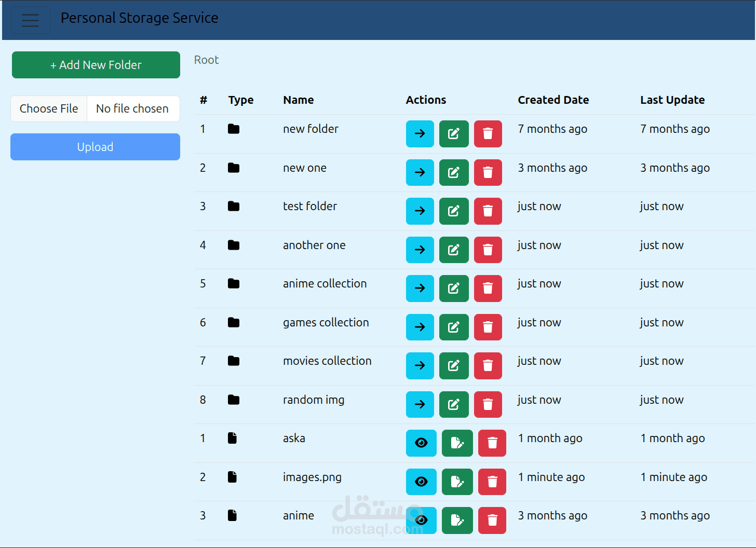Delete the 'anime collection' folder

pos(488,289)
